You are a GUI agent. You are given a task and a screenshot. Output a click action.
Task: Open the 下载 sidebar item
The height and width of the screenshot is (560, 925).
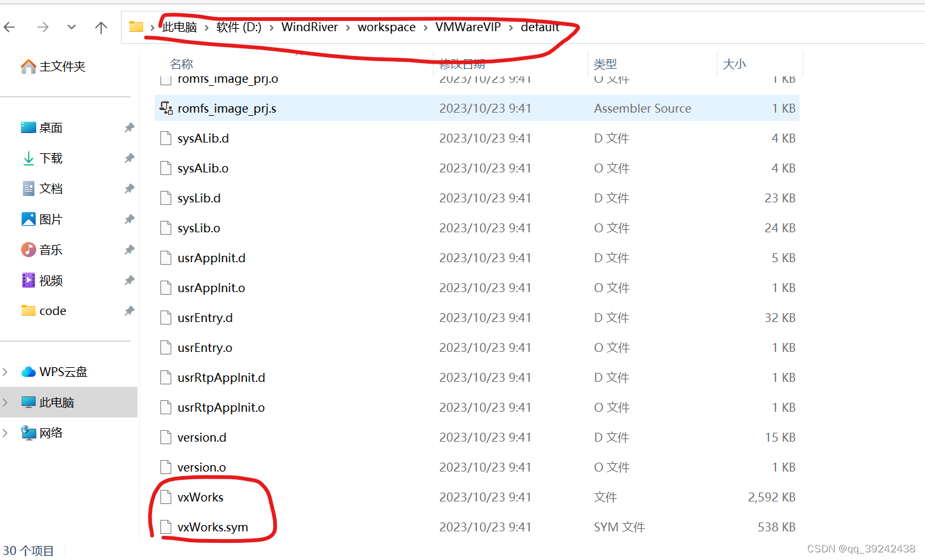(x=50, y=158)
